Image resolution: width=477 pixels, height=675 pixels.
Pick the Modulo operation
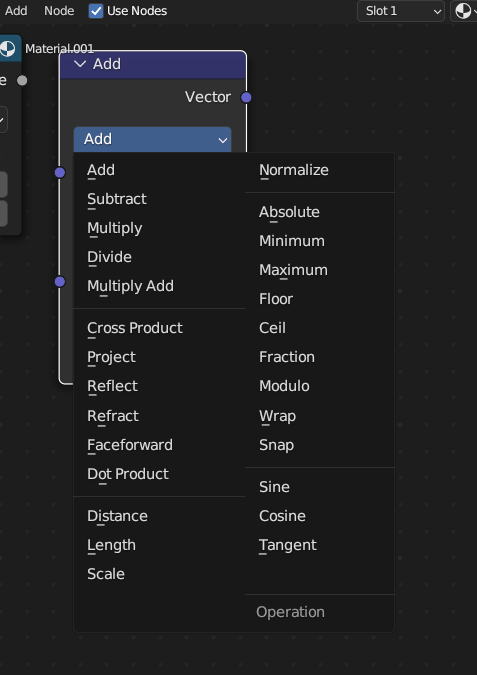(x=320, y=386)
